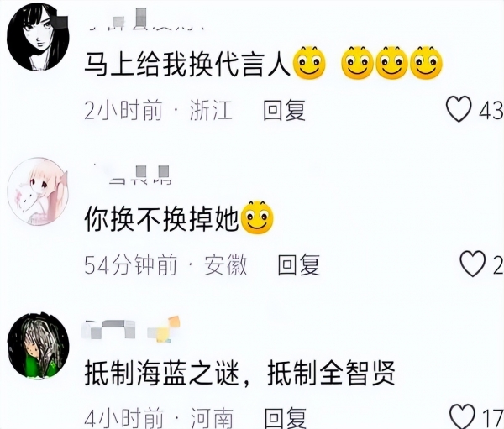Screen dimensions: 504x429
Task: Select the comment text 你换不换掉她
Action: (x=161, y=219)
